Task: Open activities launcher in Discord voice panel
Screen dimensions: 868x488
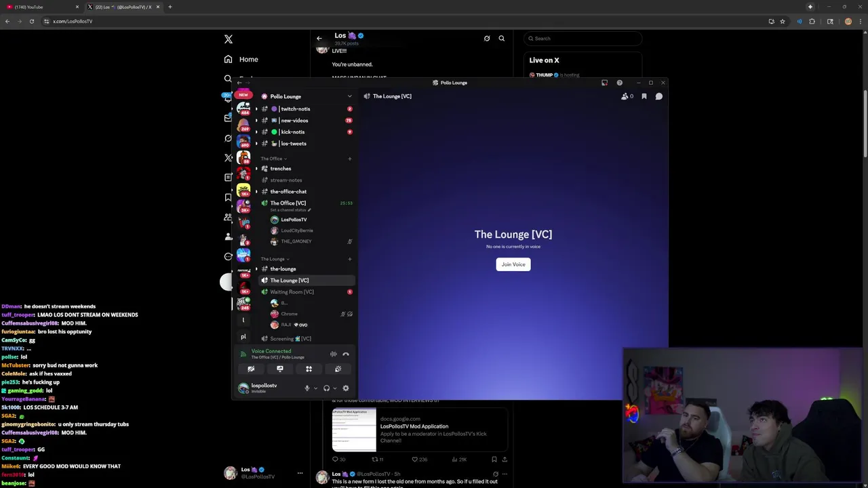Action: tap(309, 369)
